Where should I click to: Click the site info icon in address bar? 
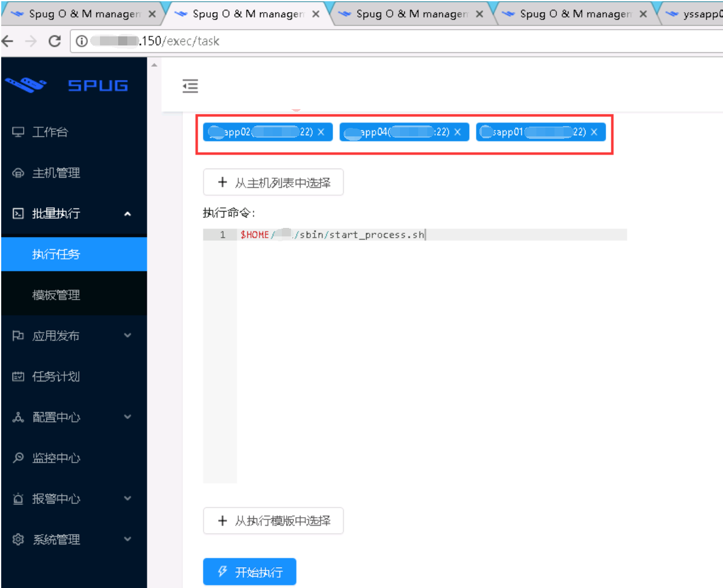82,41
